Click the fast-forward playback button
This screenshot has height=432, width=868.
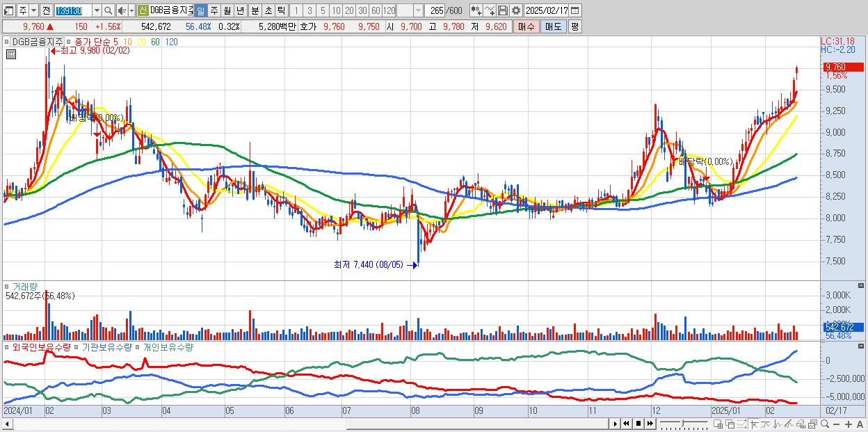650,424
